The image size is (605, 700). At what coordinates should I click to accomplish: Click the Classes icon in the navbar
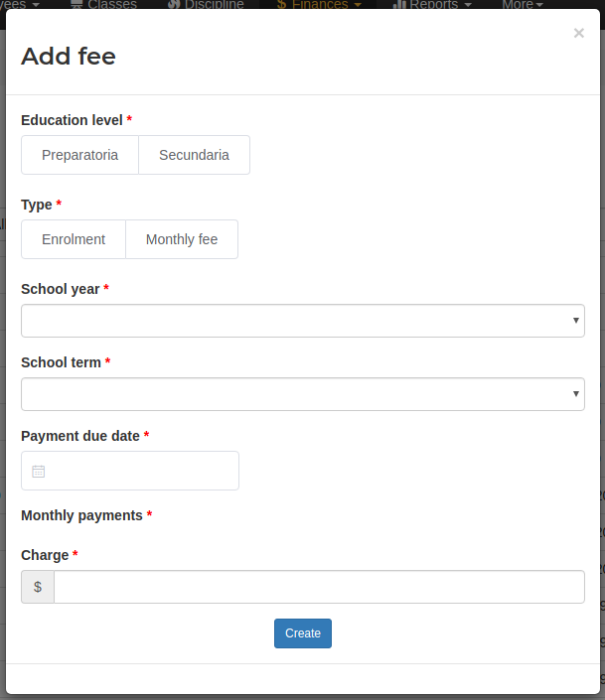pos(76,4)
